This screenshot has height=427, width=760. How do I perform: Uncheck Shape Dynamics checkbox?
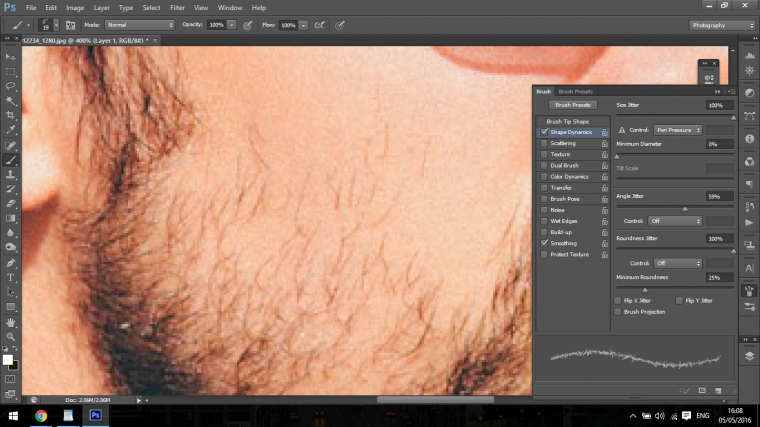544,132
